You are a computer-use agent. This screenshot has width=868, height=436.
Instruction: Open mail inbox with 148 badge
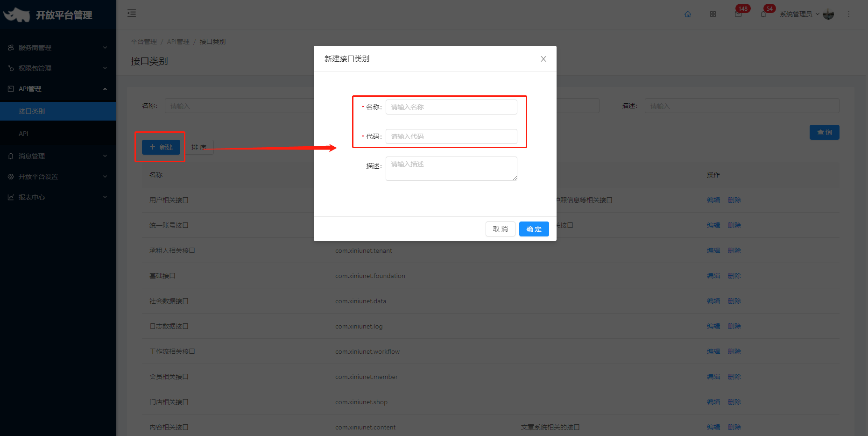point(738,14)
